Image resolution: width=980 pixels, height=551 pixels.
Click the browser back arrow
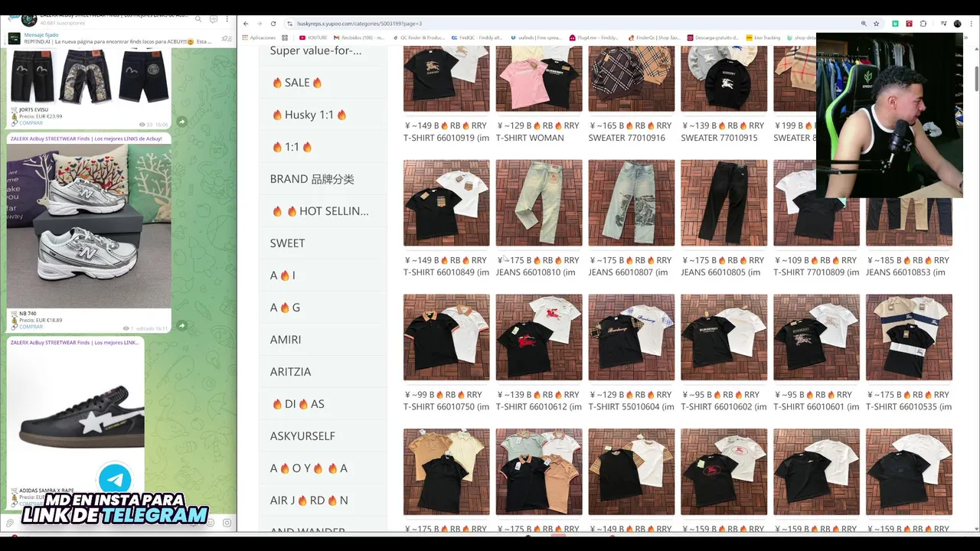tap(247, 24)
